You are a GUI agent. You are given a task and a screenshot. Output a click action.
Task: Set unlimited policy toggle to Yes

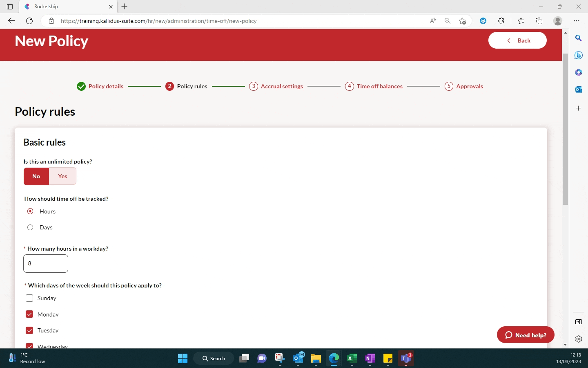point(62,176)
